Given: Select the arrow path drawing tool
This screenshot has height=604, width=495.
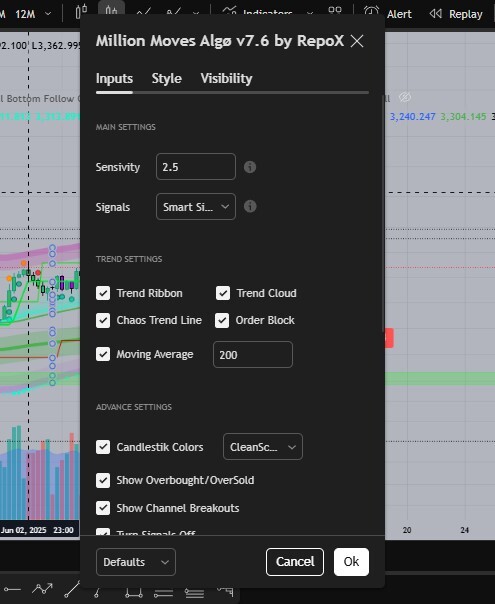Looking at the screenshot, I should click(42, 589).
